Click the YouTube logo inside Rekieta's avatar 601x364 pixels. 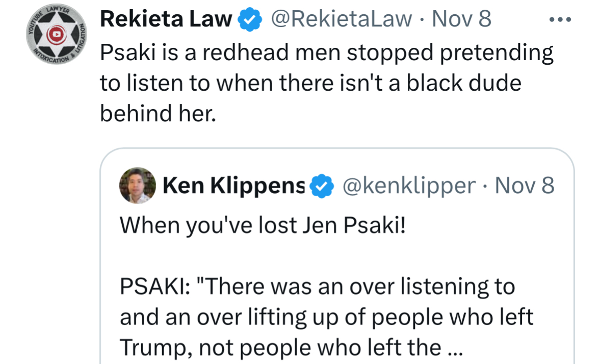coord(57,35)
